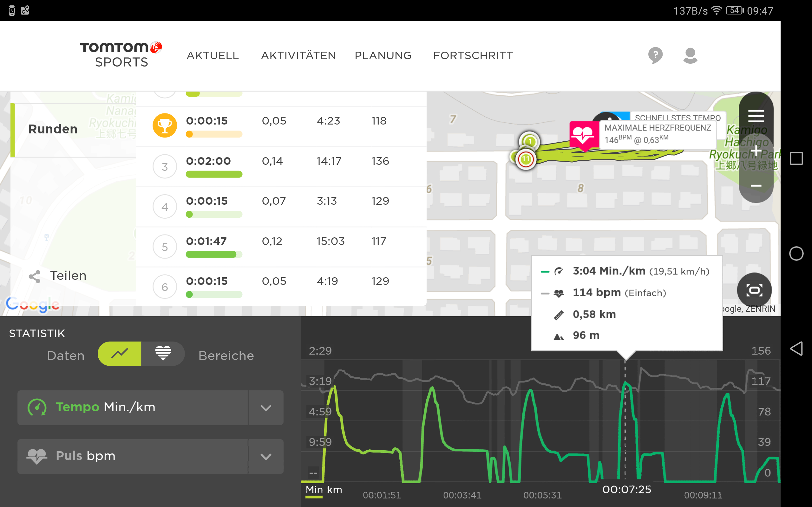Zoom in the map with plus
Viewport: 812px width, 507px height.
[x=756, y=151]
